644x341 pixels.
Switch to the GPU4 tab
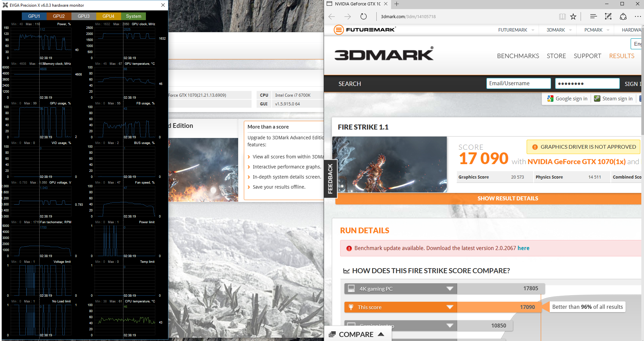108,16
